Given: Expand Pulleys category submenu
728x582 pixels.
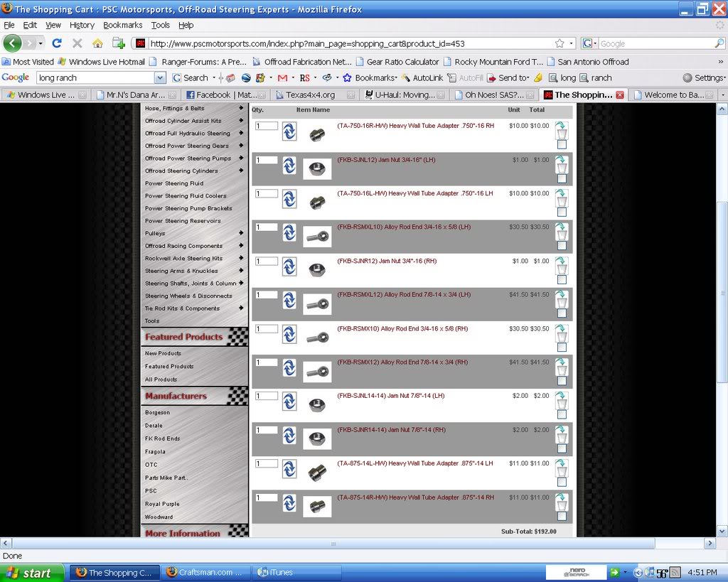Looking at the screenshot, I should point(241,233).
